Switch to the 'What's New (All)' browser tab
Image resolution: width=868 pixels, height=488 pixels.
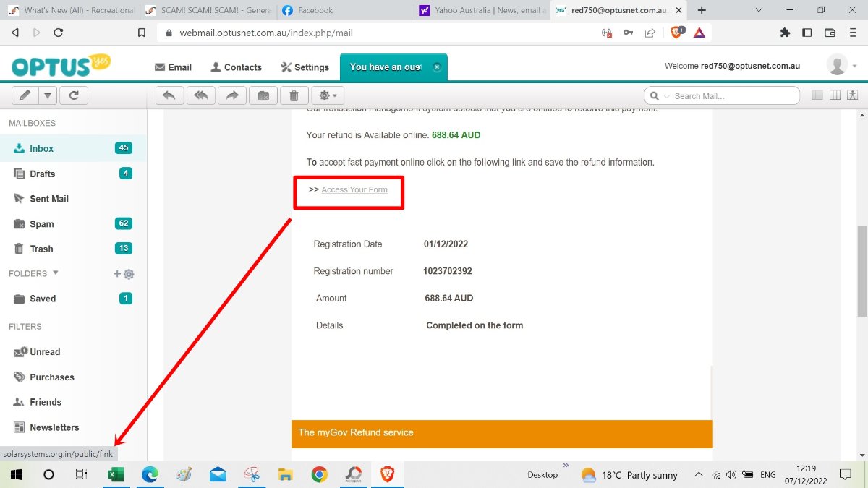[69, 10]
